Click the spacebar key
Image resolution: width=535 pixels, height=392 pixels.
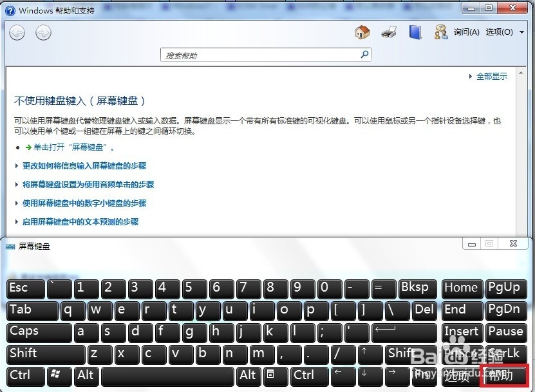168,377
